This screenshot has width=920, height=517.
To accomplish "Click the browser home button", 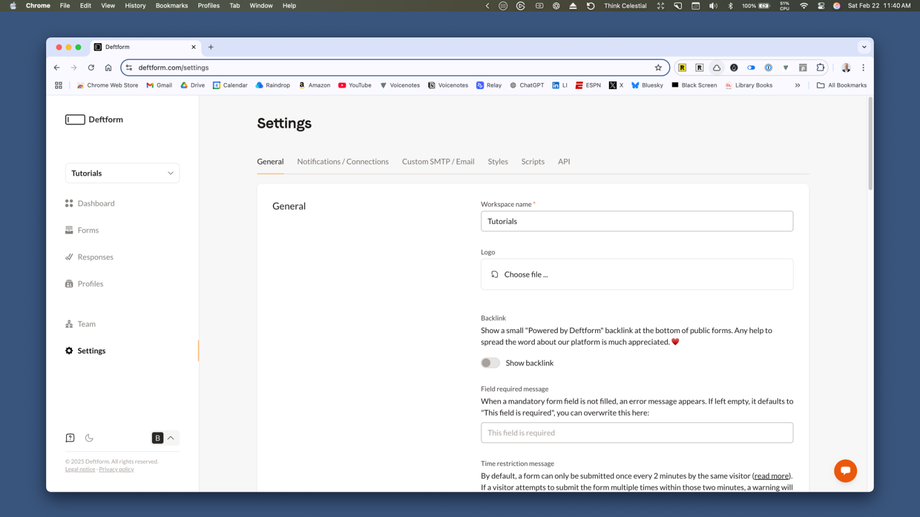I will [108, 67].
